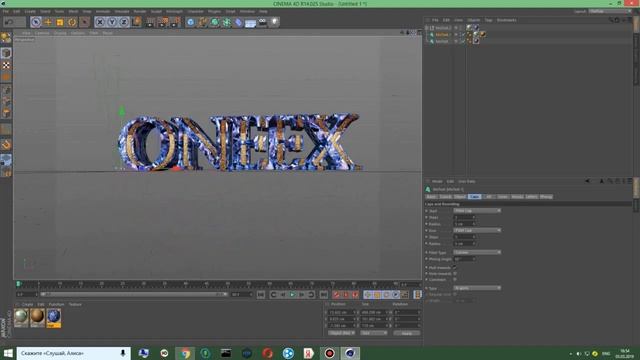Activate the Scale tool in top toolbar

pos(60,22)
